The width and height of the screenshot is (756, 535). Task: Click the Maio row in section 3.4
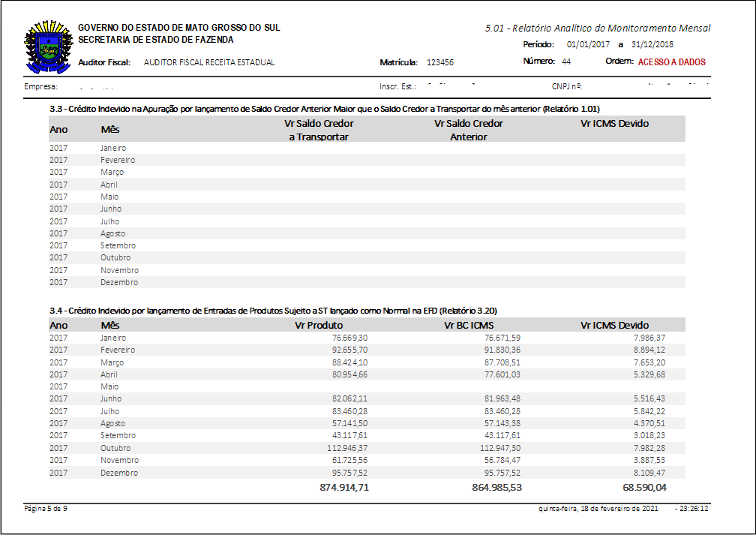(x=110, y=386)
